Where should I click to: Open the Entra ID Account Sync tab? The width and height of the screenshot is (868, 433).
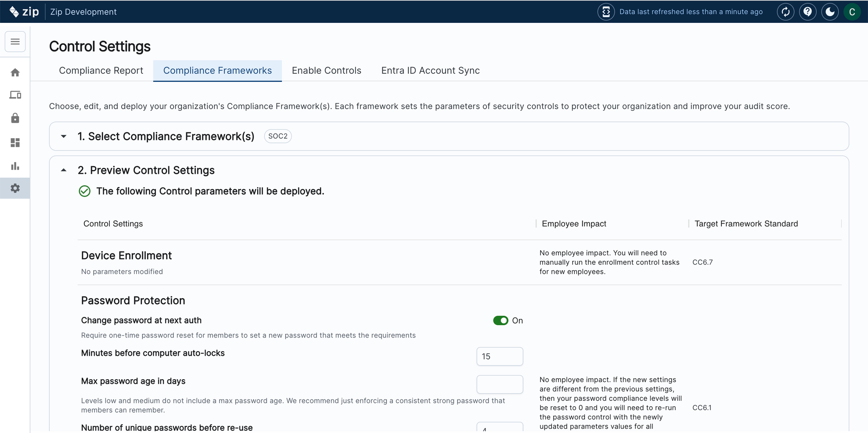(x=430, y=70)
